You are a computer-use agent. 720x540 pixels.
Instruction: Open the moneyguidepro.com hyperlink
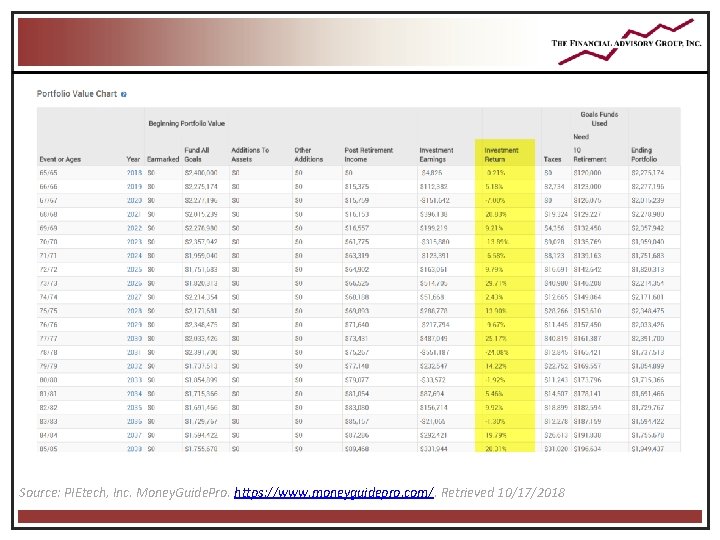(334, 493)
